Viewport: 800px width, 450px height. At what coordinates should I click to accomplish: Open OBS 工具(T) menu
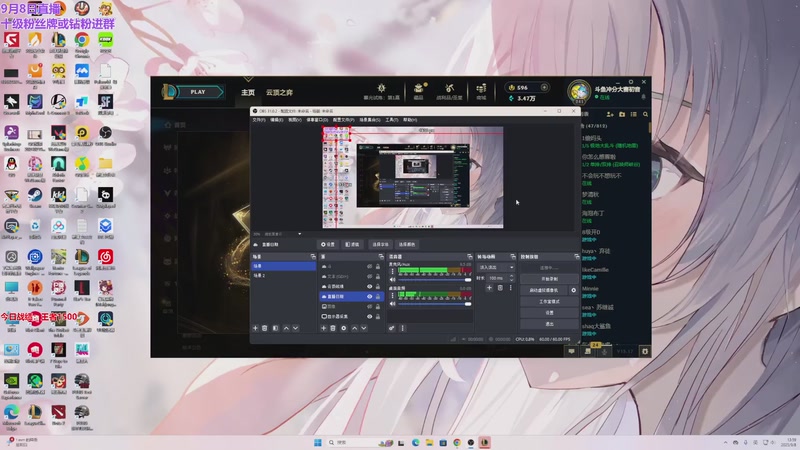point(391,120)
